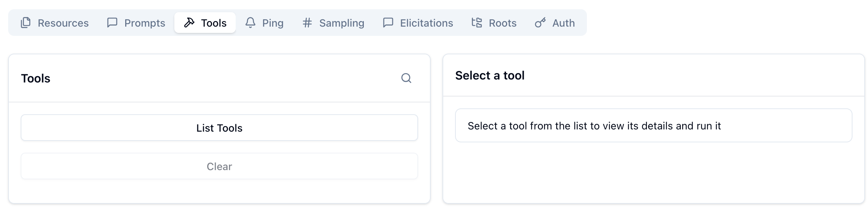Switch to the Roots tab
This screenshot has height=213, width=868.
click(x=493, y=23)
